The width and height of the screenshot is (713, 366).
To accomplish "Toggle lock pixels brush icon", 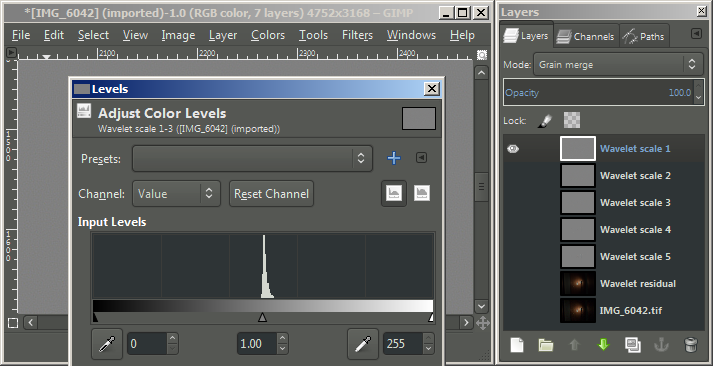I will pyautogui.click(x=545, y=120).
